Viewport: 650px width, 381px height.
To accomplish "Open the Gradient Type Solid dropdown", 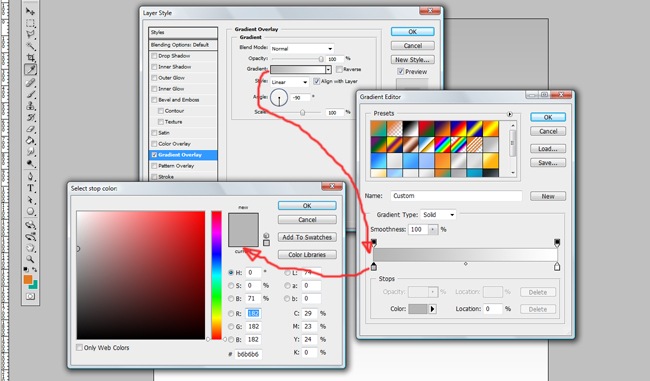I will 438,215.
